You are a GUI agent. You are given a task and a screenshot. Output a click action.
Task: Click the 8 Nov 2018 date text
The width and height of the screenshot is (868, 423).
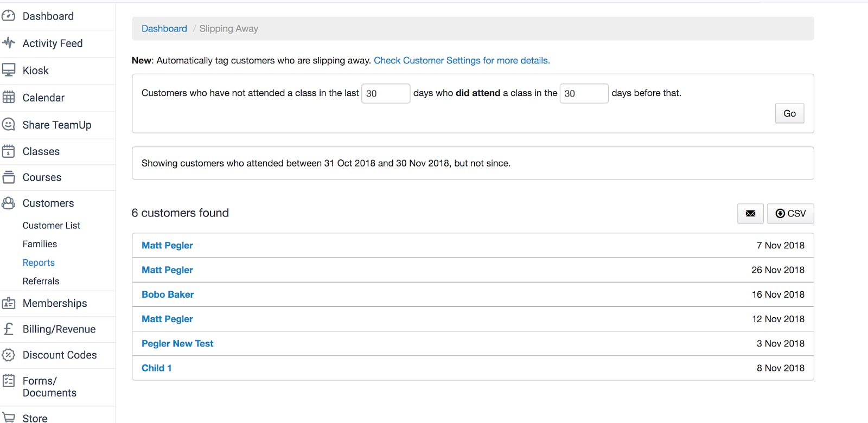pyautogui.click(x=781, y=368)
